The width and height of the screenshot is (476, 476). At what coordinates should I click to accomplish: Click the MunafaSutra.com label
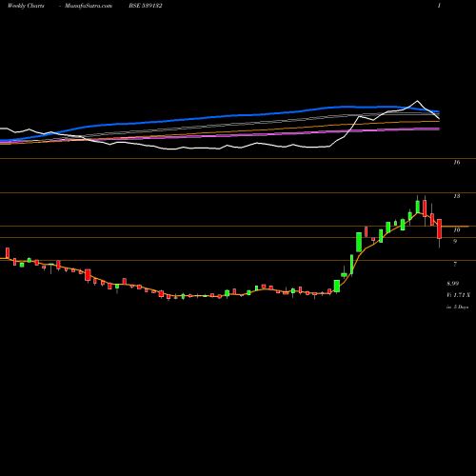click(x=89, y=6)
